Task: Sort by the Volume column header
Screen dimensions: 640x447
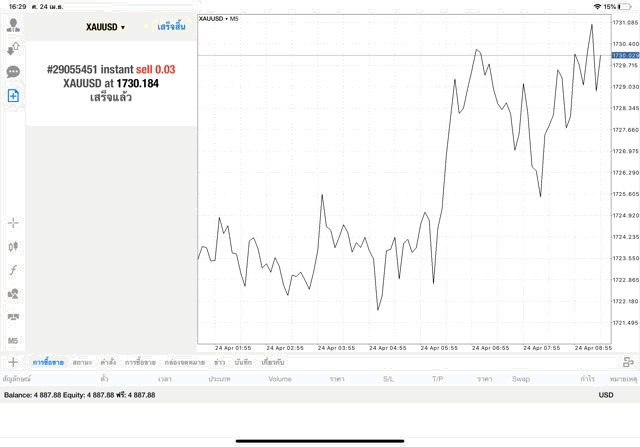Action: pos(280,379)
